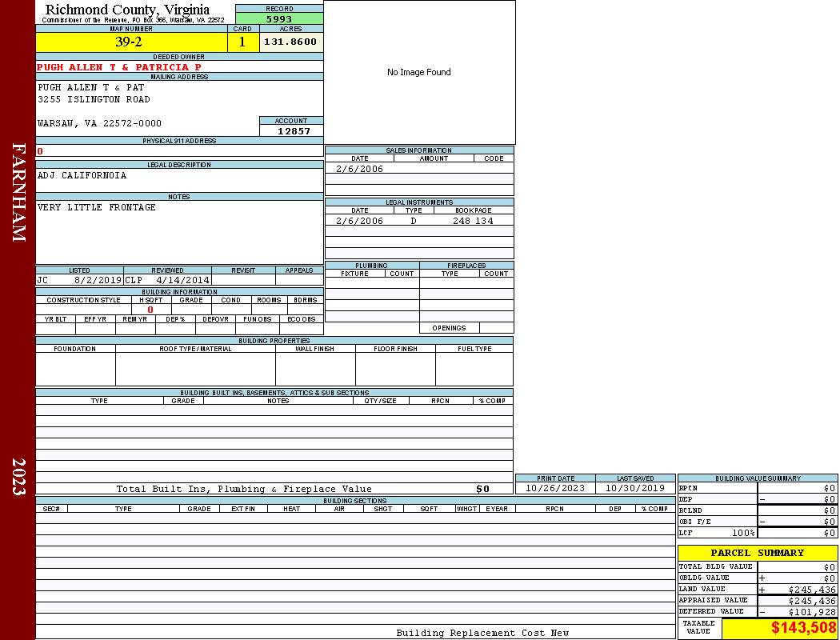Viewport: 840px width, 640px height.
Task: Click the book/page entry 248 134
Action: coord(473,221)
